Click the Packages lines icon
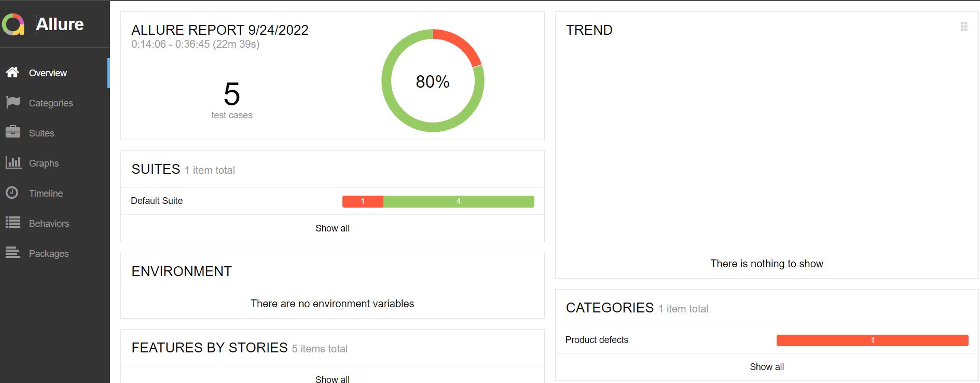 12,253
